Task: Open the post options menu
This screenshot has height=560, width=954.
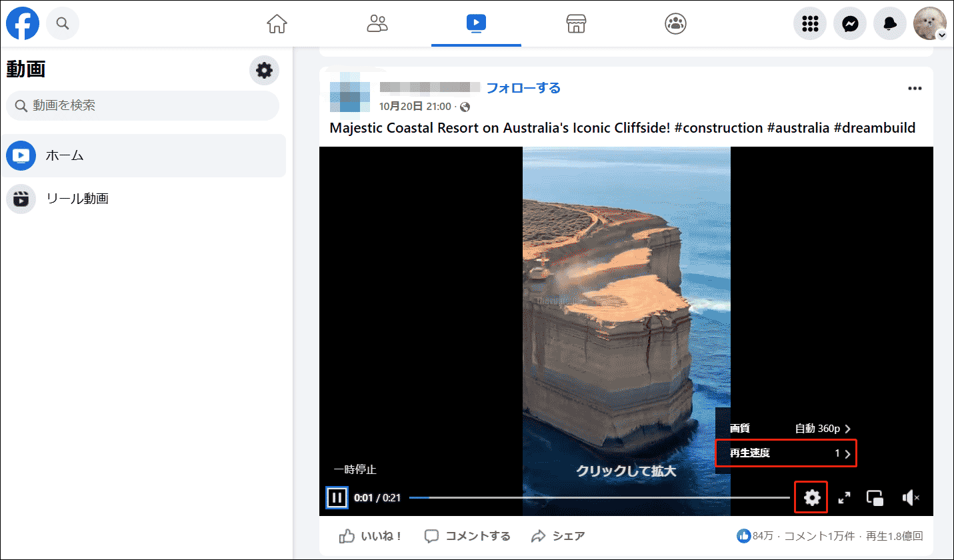Action: tap(914, 87)
